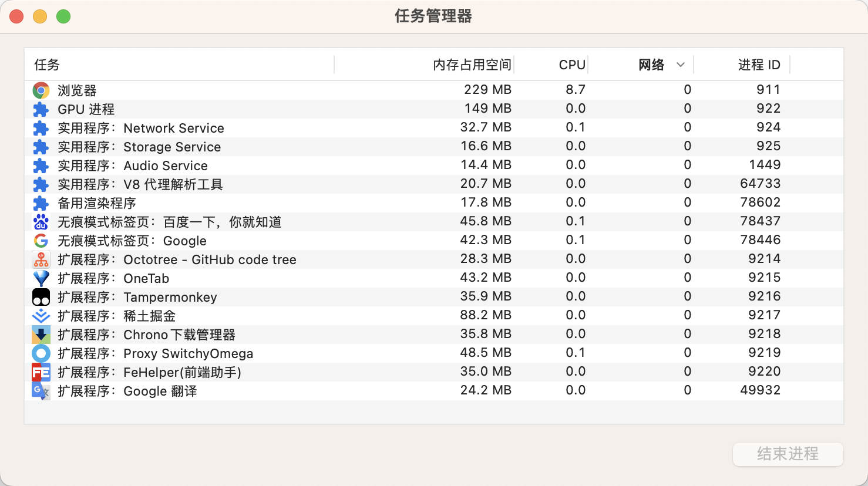Select the GPU 进程 row
The height and width of the screenshot is (486, 868).
point(434,109)
